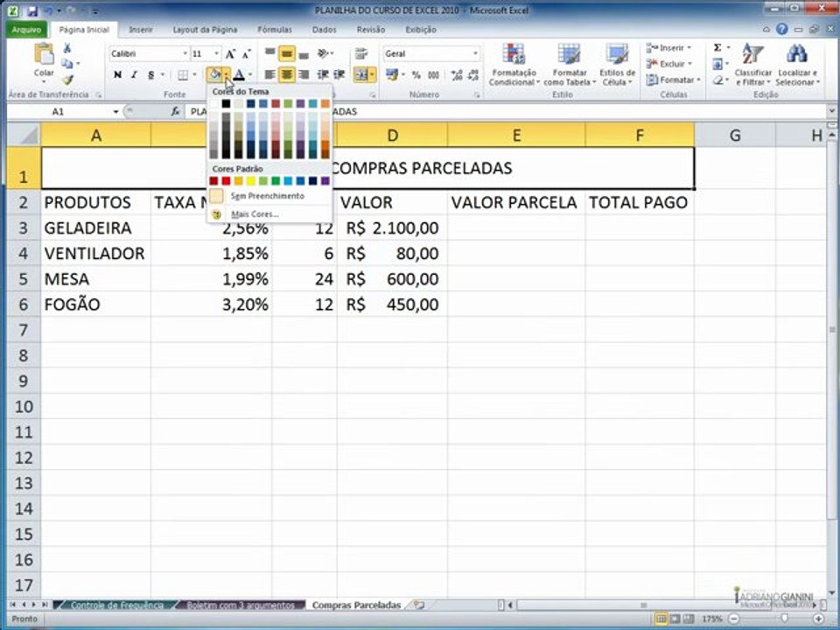Select cell A3 with GELADEIRA

(96, 228)
